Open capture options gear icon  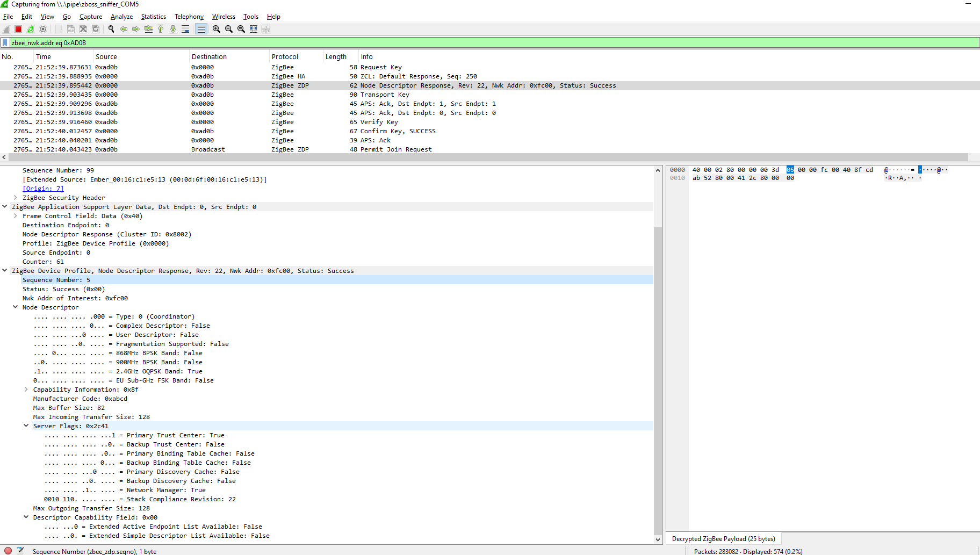coord(43,29)
